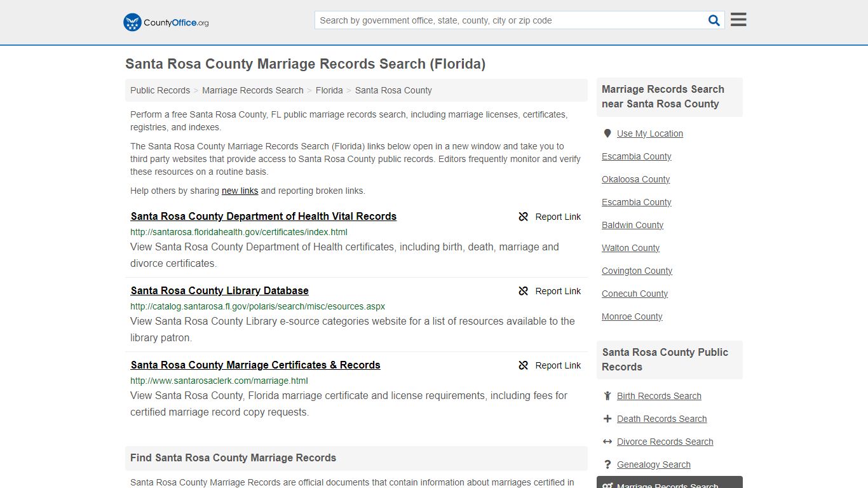
Task: Click Report Link text for Marriage Certificates
Action: (558, 365)
